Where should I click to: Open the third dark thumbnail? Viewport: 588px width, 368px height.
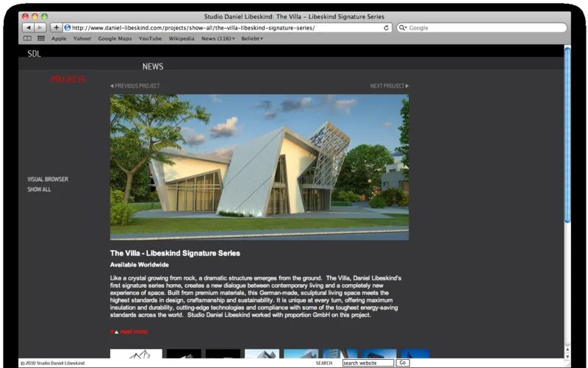(x=223, y=354)
